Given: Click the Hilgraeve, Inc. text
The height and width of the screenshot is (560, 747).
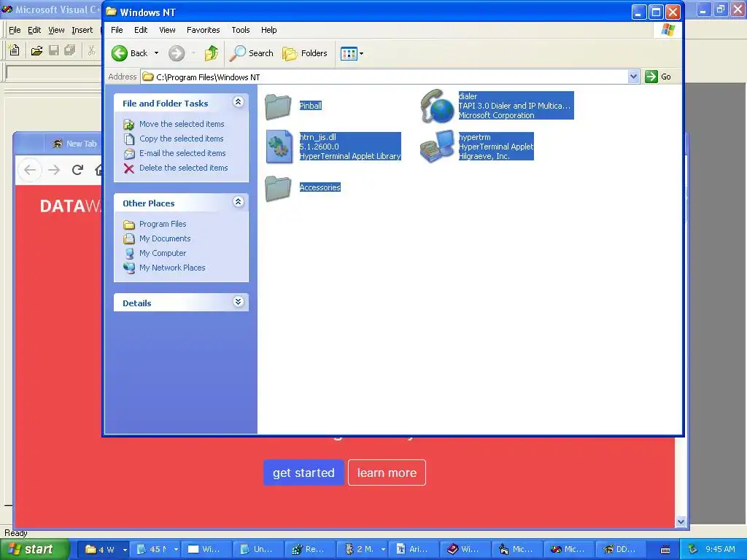Looking at the screenshot, I should pyautogui.click(x=484, y=156).
